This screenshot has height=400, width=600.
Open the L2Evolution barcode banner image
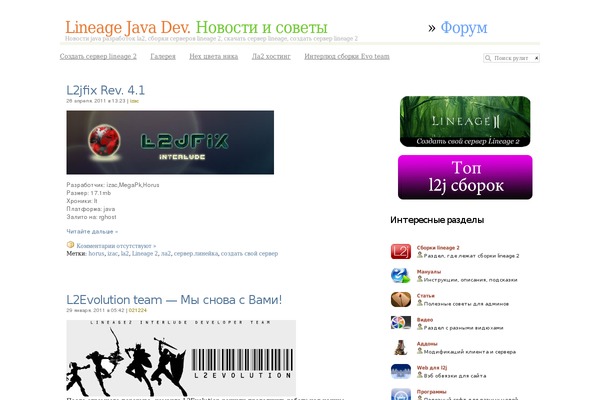[181, 358]
